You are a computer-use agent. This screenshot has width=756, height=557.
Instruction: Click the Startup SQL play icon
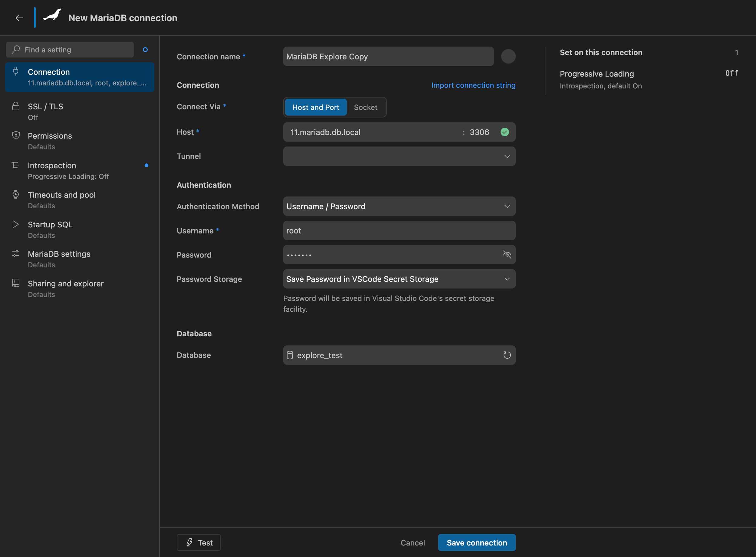point(16,224)
